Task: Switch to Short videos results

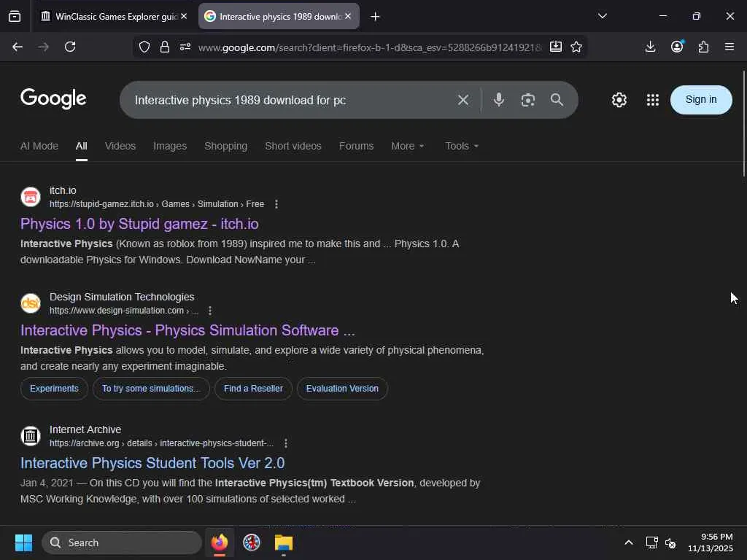Action: 293,146
